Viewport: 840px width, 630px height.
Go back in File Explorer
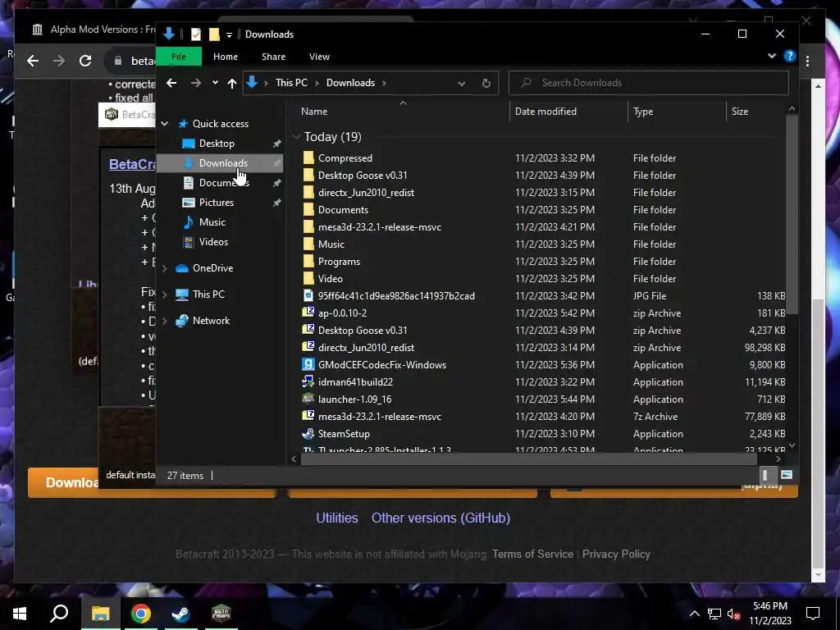tap(171, 83)
